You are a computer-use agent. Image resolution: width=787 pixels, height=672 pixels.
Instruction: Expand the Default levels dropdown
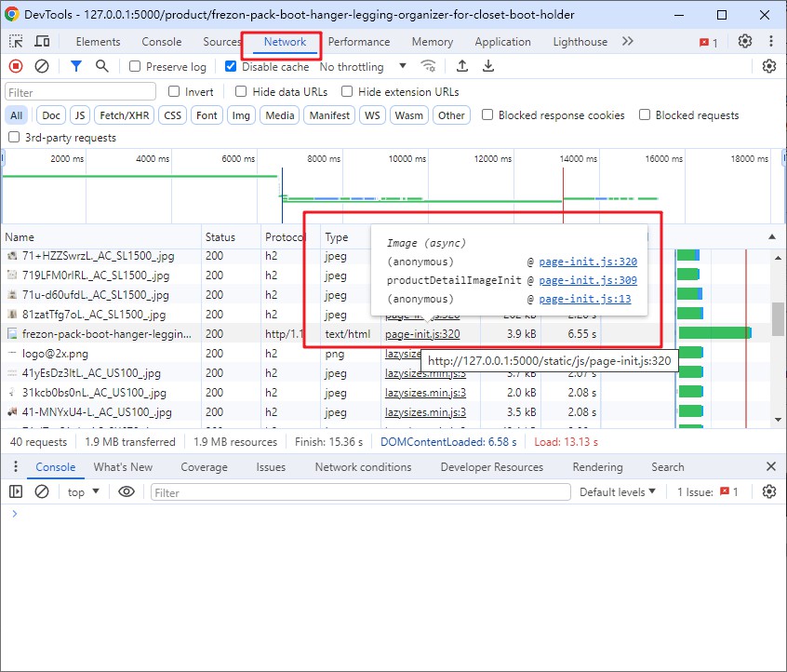[x=617, y=491]
